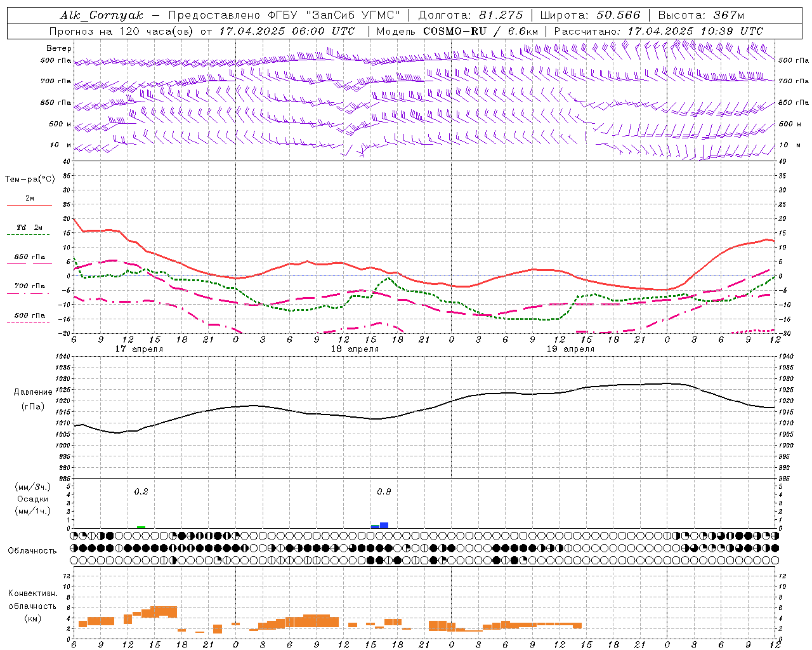Click the '(мм/3ч.)' precipitation unit label

(32, 487)
